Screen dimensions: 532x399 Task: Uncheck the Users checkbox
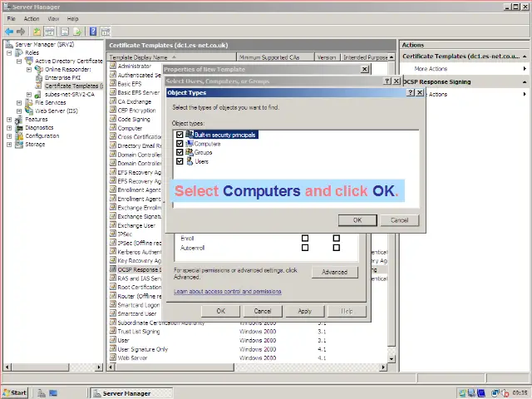point(180,161)
